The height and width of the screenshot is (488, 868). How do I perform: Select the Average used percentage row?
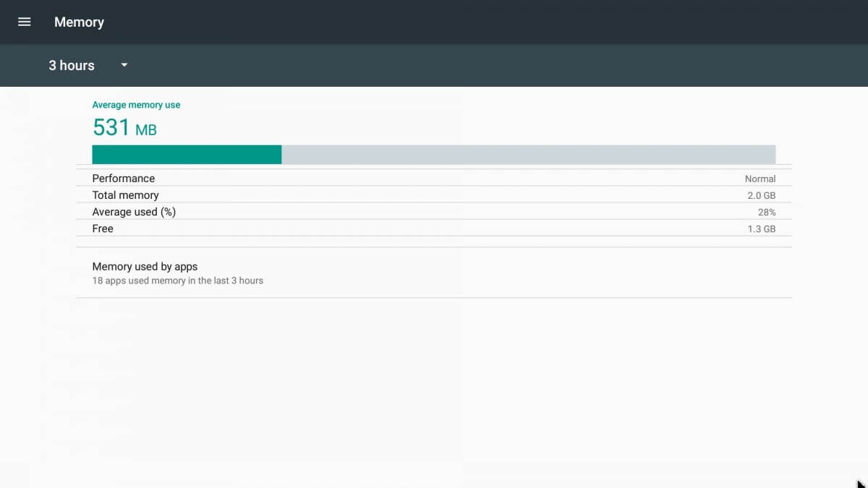pos(434,212)
